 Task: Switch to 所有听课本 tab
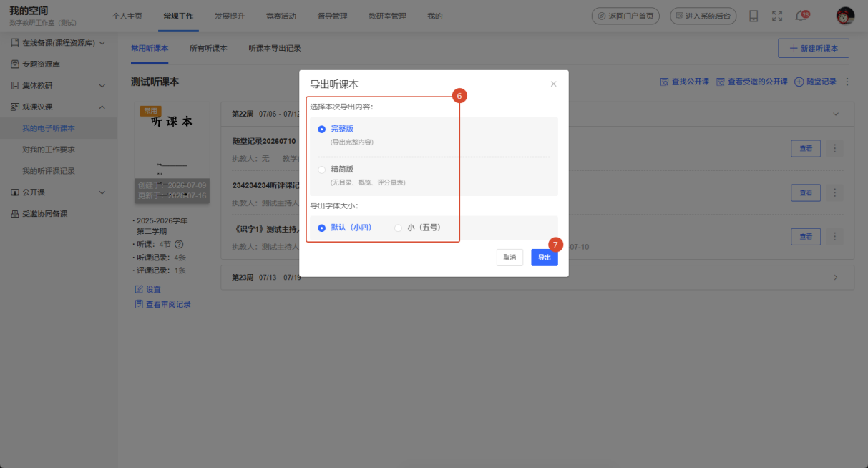[x=208, y=48]
